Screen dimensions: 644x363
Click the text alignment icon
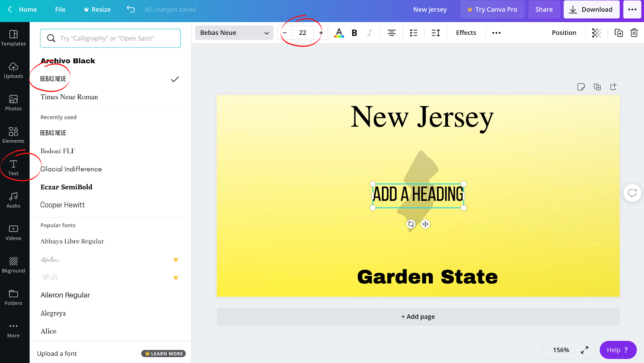pyautogui.click(x=391, y=33)
